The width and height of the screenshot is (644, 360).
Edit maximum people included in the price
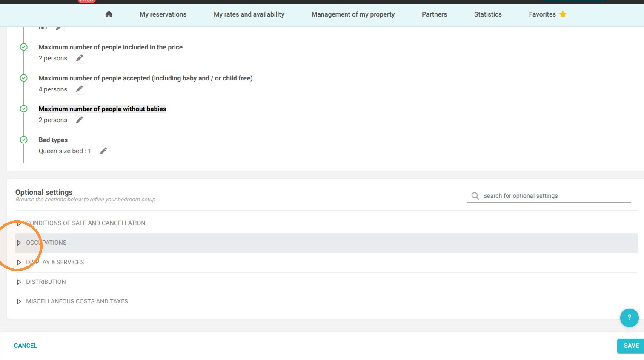click(x=79, y=58)
